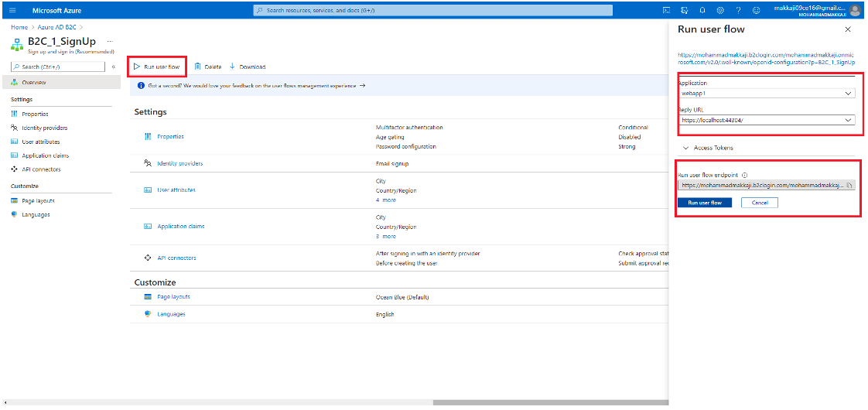
Task: Open the feedback smiley icon
Action: click(756, 11)
